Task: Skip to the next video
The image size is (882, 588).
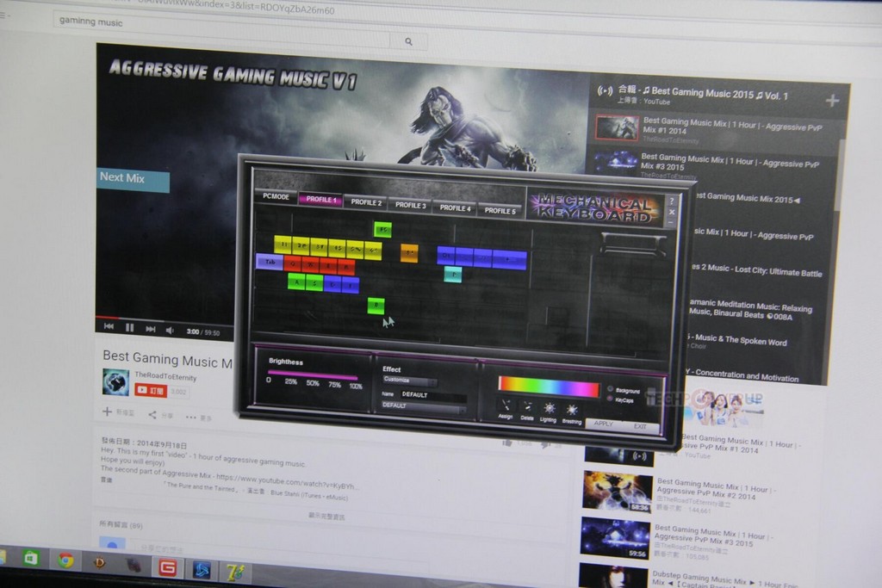Action: tap(150, 329)
